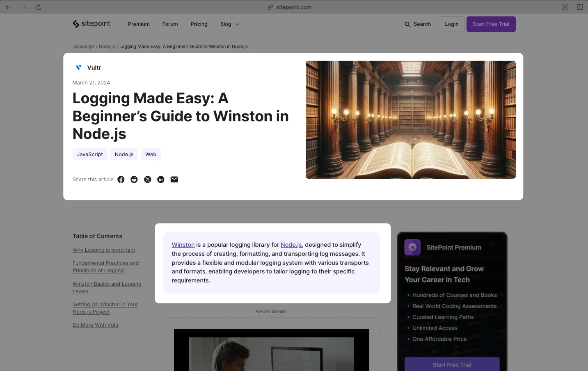Jump to Winston Basics and Logging Levels
Viewport: 588px width, 371px height.
[107, 288]
